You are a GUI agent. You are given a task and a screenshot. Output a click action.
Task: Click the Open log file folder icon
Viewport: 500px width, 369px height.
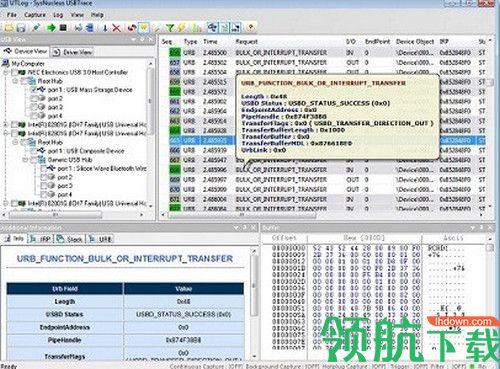tap(9, 28)
